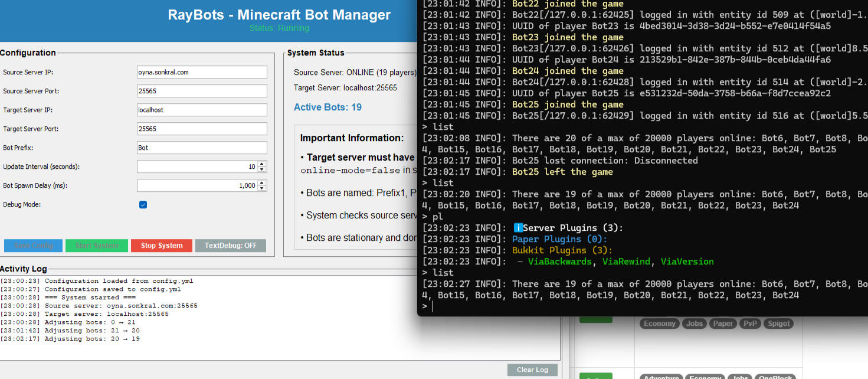This screenshot has height=379, width=868.
Task: Select the PvP tag badge
Action: (749, 324)
